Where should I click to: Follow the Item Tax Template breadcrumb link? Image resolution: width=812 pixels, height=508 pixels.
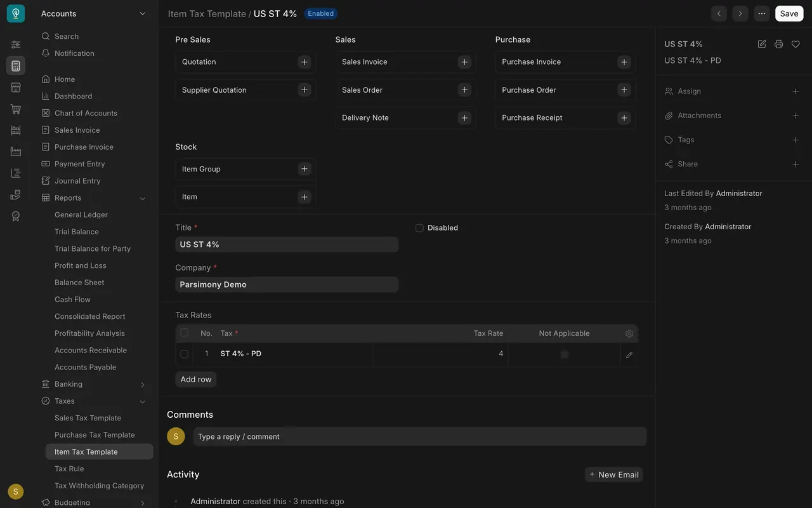click(x=207, y=13)
